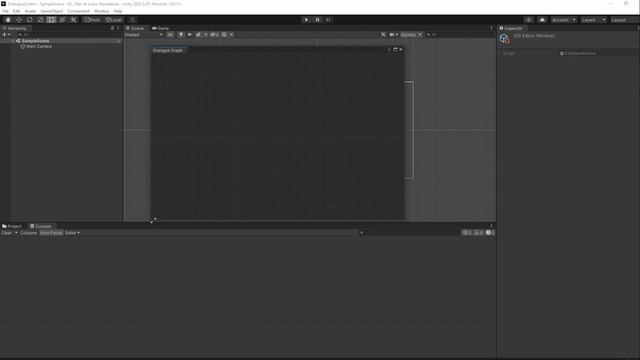Start Play mode
Image resolution: width=640 pixels, height=360 pixels.
point(306,20)
